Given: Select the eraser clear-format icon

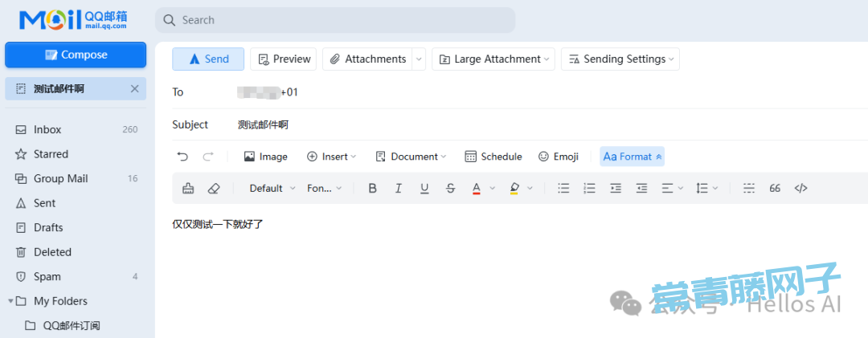Looking at the screenshot, I should point(213,189).
